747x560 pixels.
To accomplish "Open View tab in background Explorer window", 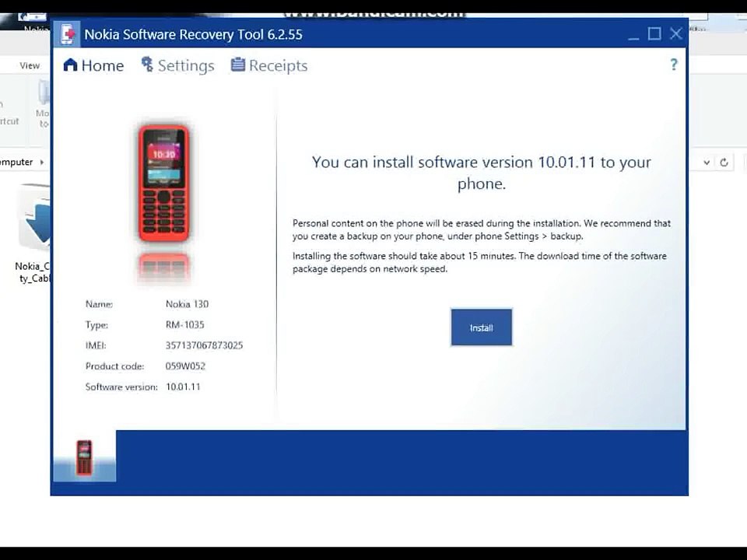I will click(30, 65).
